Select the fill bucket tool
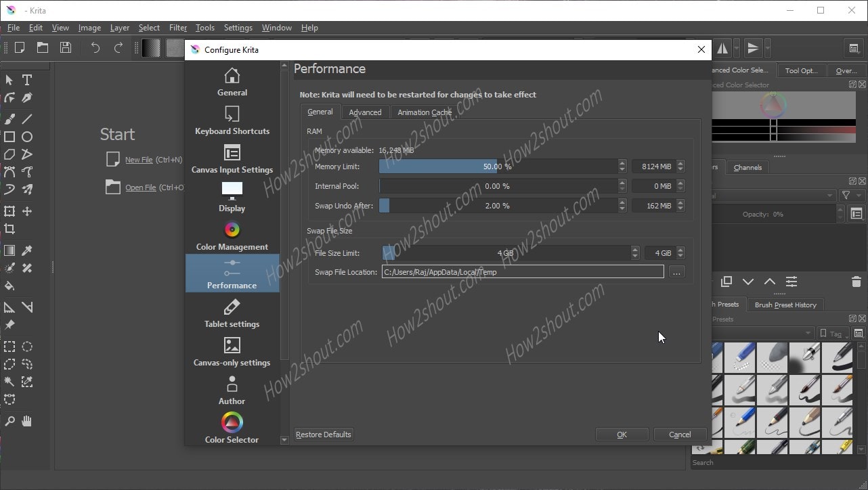The image size is (868, 490). point(9,286)
